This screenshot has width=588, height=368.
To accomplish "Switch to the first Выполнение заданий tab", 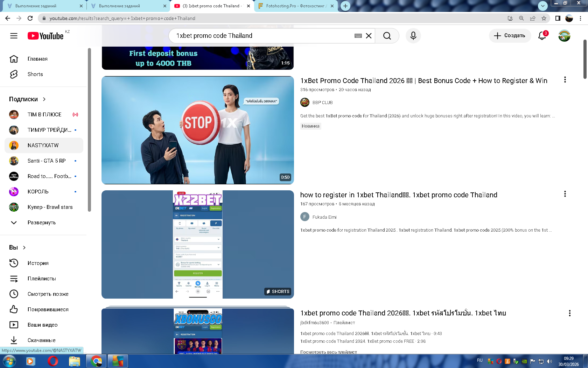I will tap(44, 6).
